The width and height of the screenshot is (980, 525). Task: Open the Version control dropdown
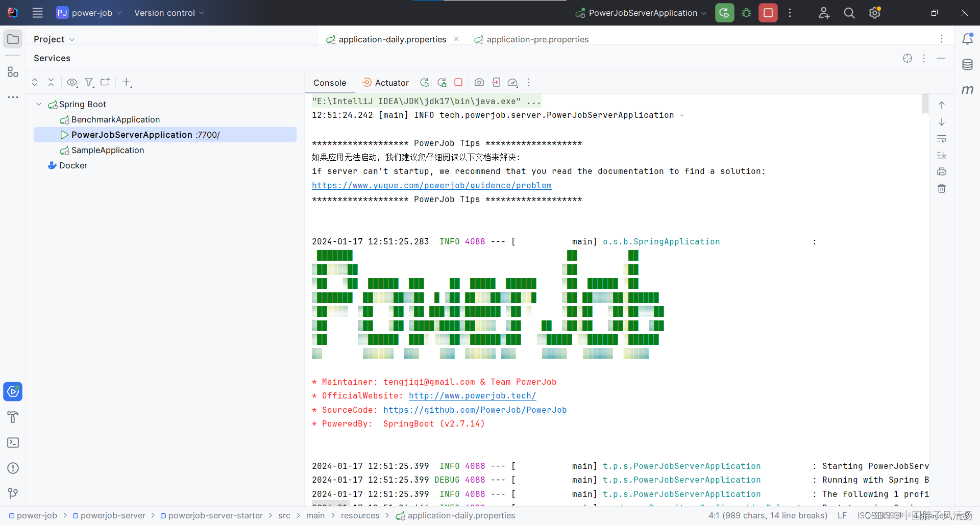tap(169, 13)
